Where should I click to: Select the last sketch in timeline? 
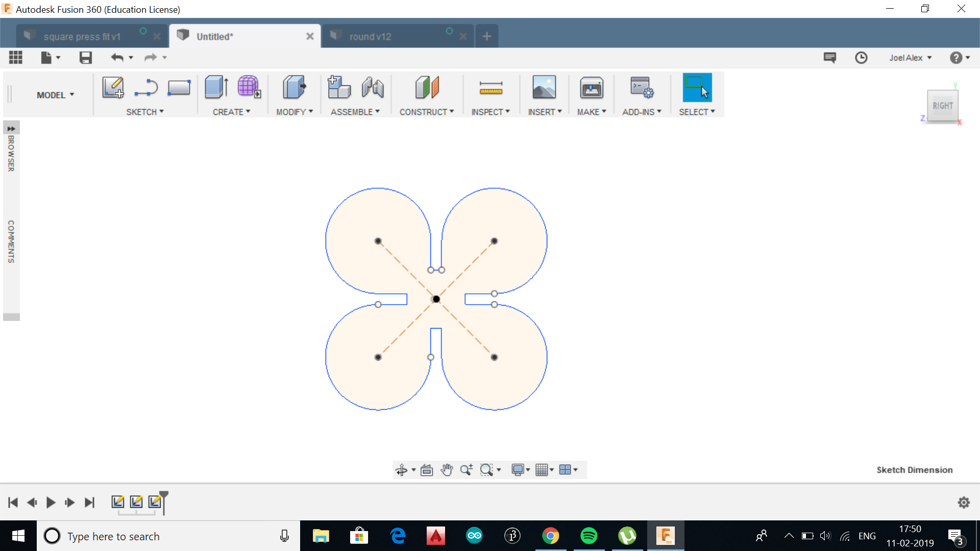point(155,502)
